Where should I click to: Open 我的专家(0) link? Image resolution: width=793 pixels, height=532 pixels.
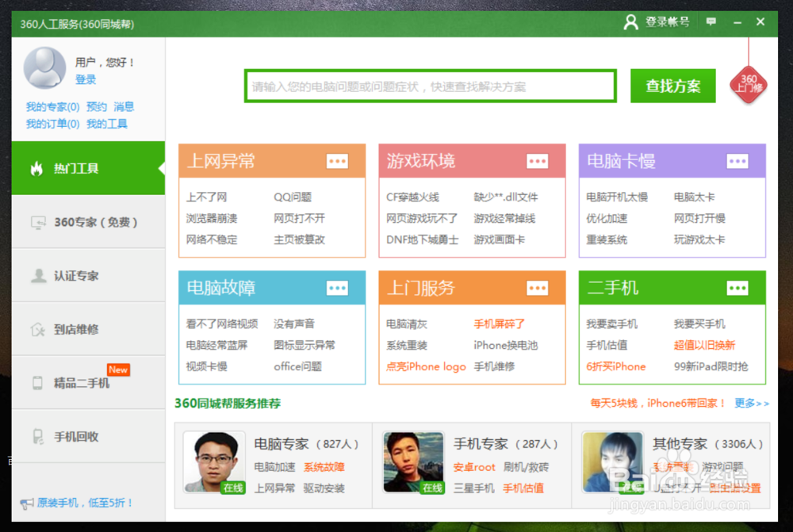52,107
